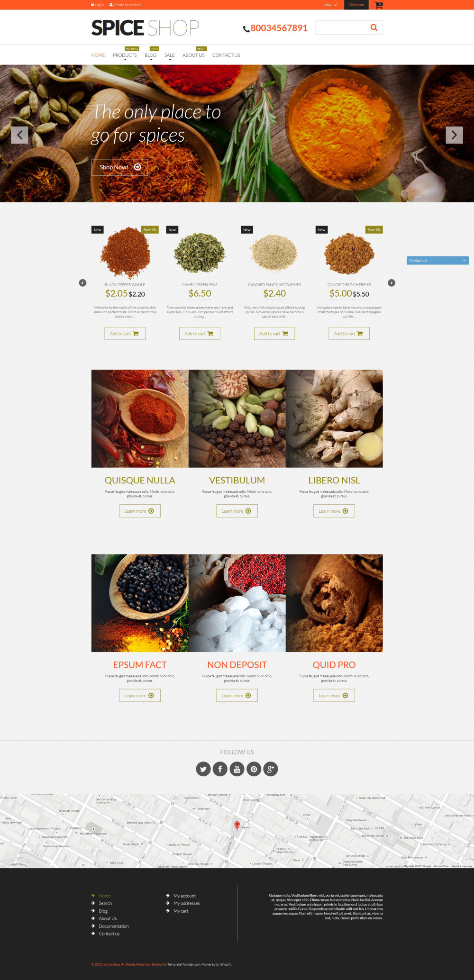Select the Contact Us menu item

tap(226, 55)
